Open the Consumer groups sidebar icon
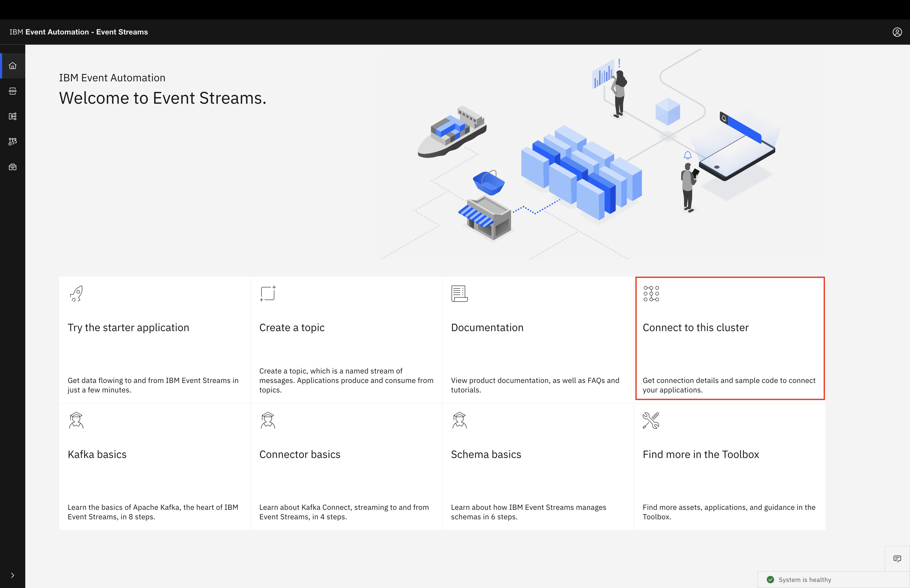Image resolution: width=910 pixels, height=588 pixels. (x=13, y=141)
